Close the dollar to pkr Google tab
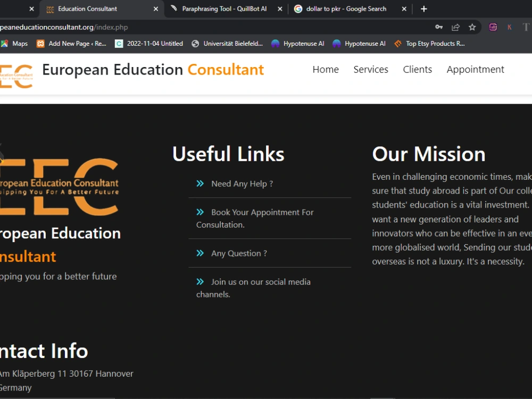Screen dimensions: 532x399 (404, 9)
